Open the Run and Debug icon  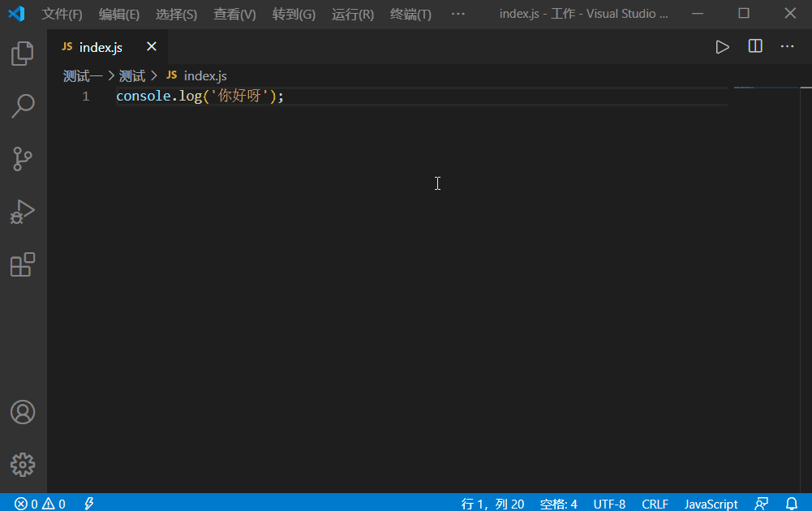(x=23, y=212)
